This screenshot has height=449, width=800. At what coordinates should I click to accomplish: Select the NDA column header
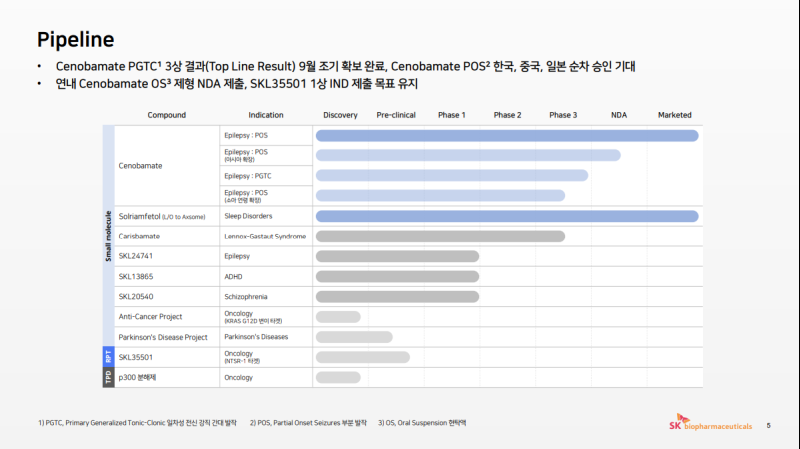(x=619, y=115)
